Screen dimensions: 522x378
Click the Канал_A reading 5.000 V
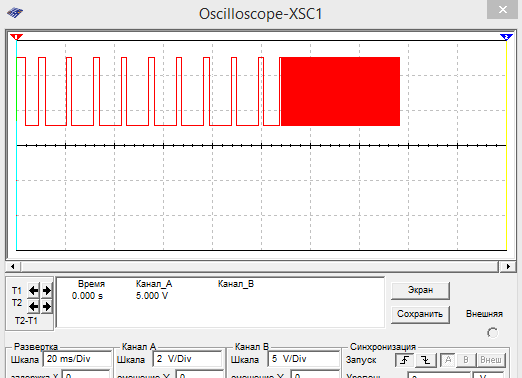click(152, 296)
